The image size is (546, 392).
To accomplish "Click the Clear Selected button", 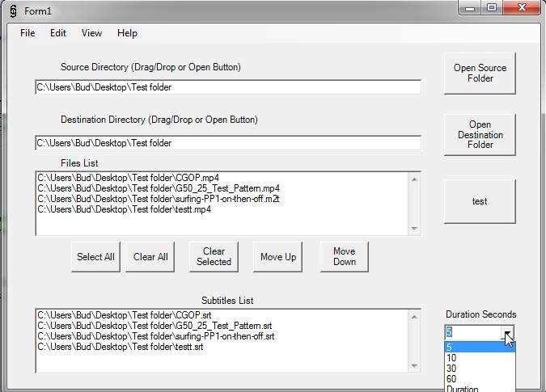I will click(214, 257).
